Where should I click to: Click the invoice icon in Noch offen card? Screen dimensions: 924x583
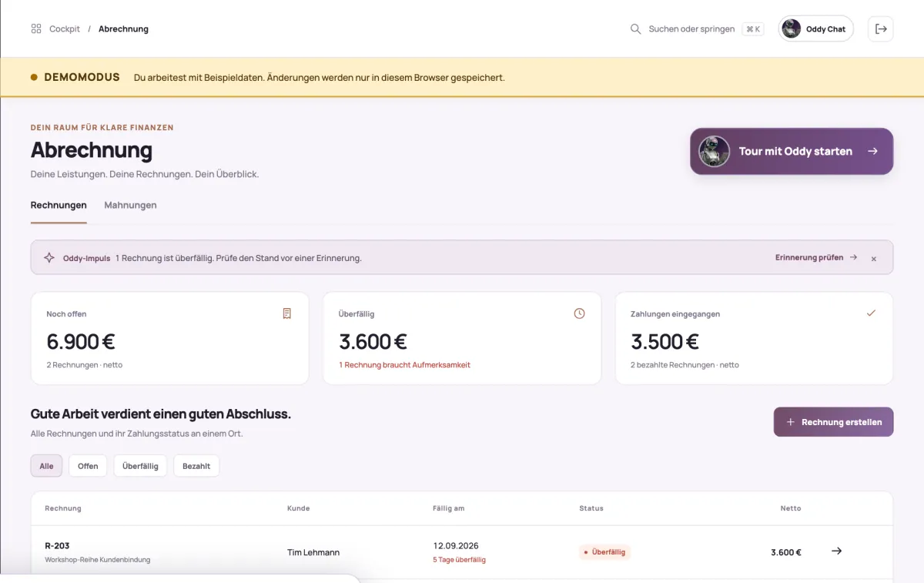[286, 313]
